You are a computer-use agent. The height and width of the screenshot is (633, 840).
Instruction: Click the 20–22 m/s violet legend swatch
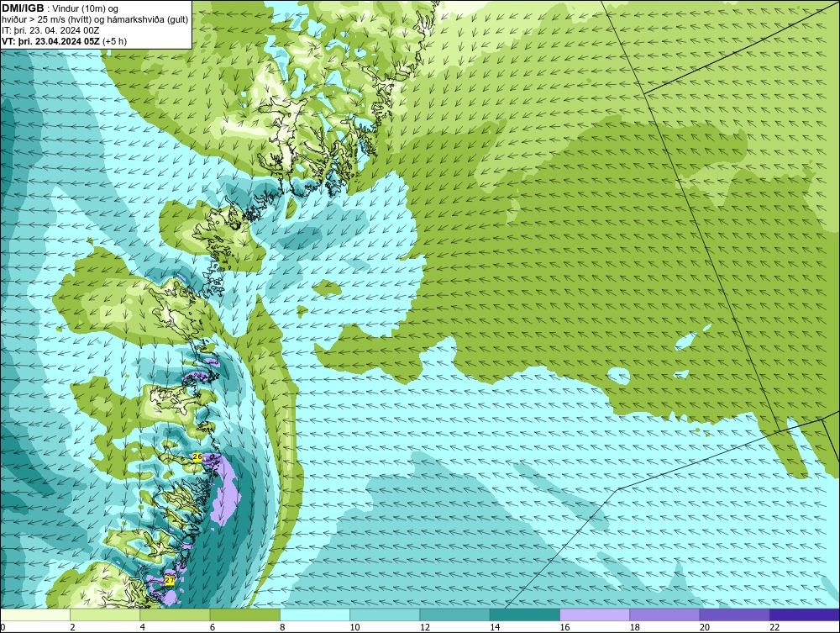point(734,615)
